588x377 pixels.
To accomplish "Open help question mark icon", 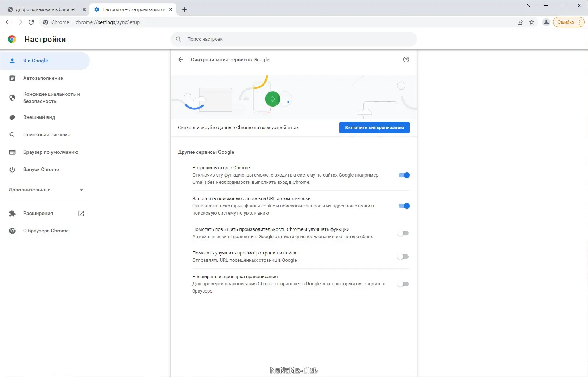I will click(406, 59).
